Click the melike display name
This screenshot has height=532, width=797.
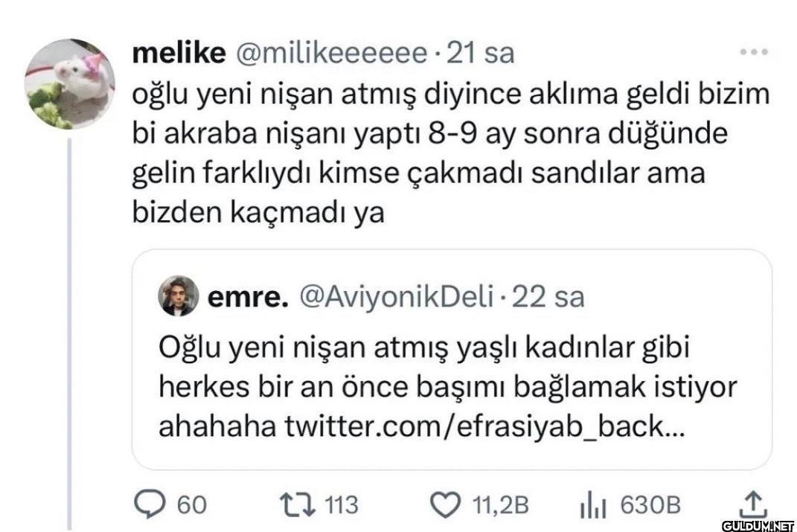click(179, 54)
